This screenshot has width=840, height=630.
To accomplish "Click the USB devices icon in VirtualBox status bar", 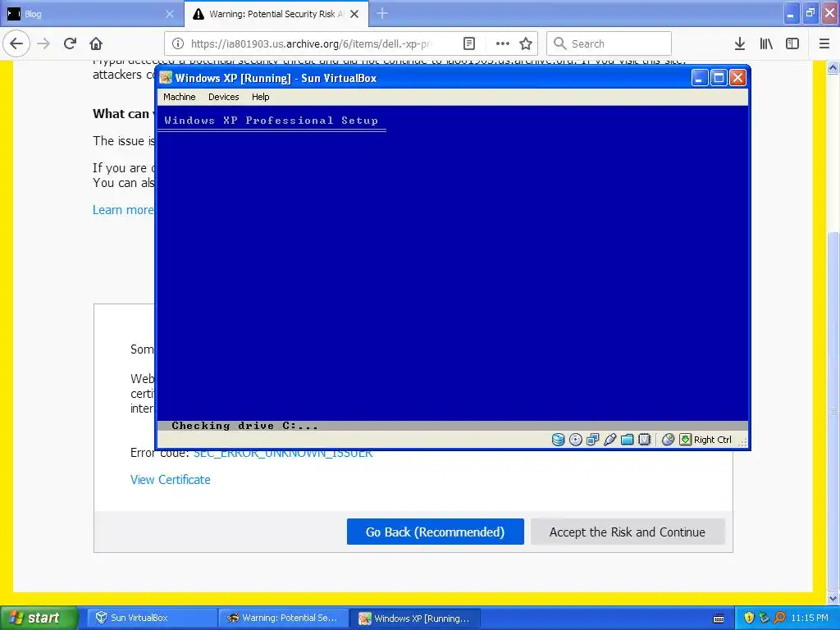I will (x=609, y=440).
